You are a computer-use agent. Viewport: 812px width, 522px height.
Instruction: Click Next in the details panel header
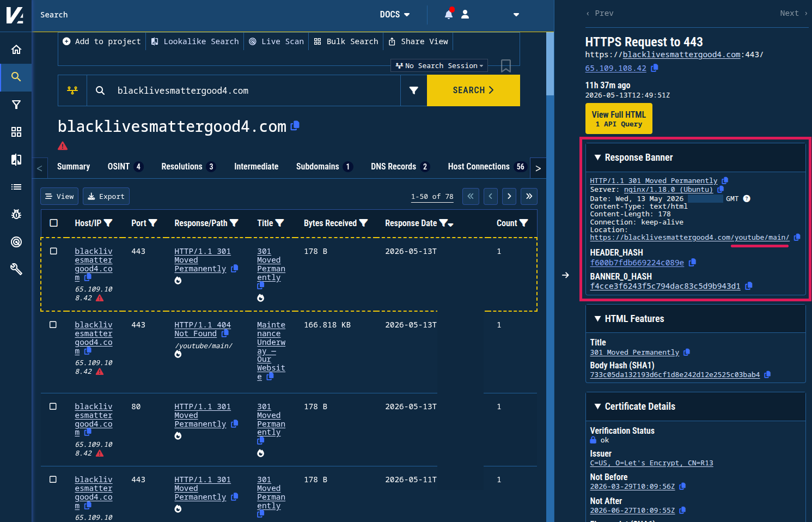tap(793, 13)
